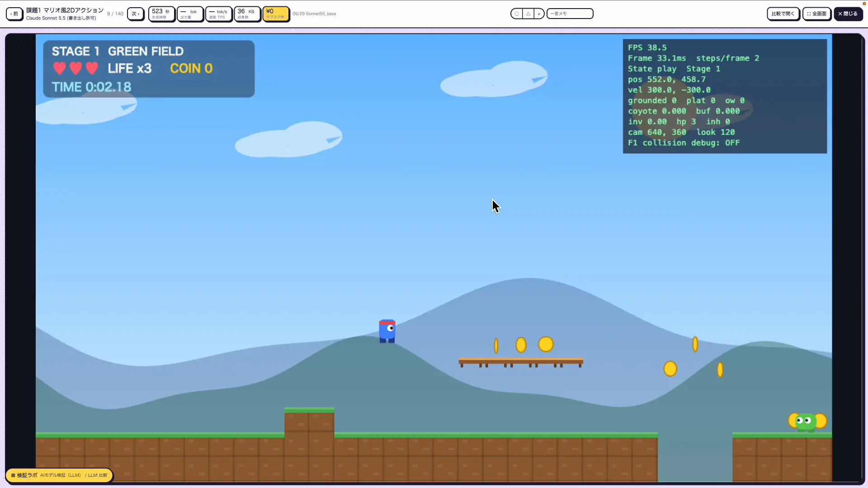This screenshot has width=868, height=488.
Task: Go to previous entry with 前 button
Action: point(14,14)
